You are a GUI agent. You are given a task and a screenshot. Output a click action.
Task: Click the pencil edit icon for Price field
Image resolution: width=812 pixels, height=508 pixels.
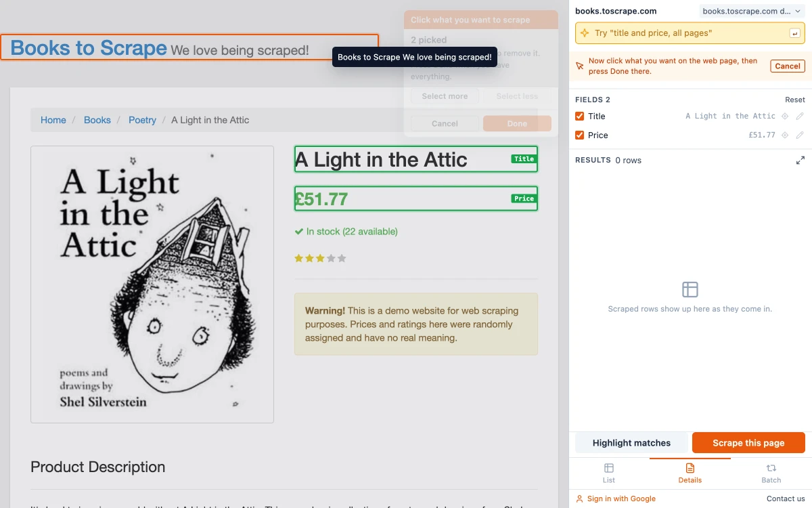pyautogui.click(x=800, y=135)
